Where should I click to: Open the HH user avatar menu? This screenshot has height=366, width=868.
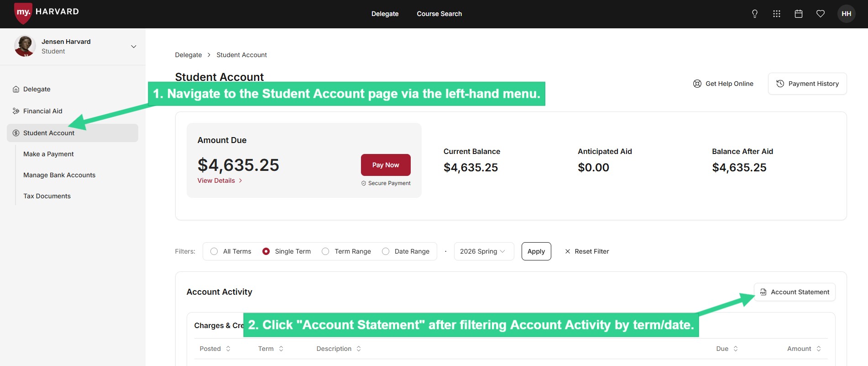pyautogui.click(x=847, y=14)
